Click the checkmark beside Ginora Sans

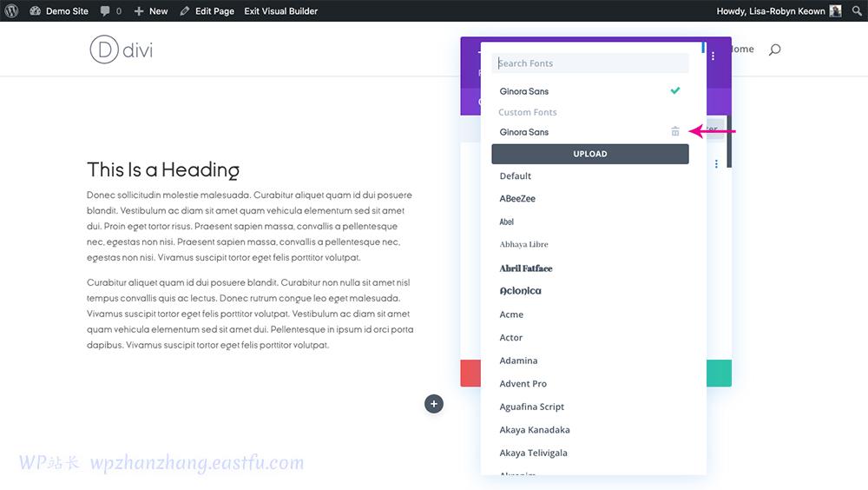674,90
